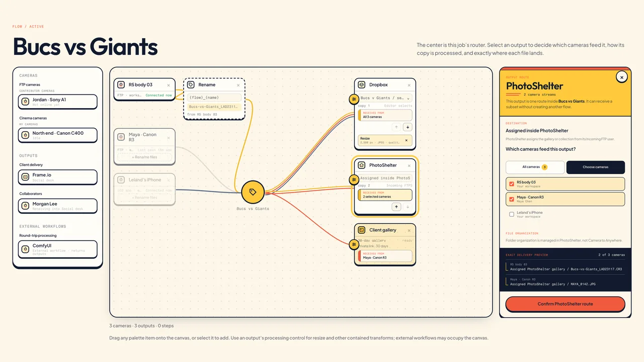Remove the Dropbox output node
The height and width of the screenshot is (362, 644).
click(409, 85)
